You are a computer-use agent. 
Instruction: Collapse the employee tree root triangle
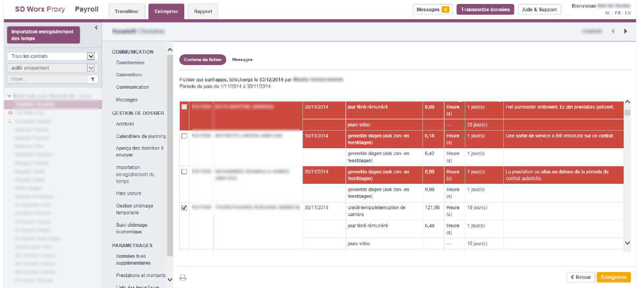click(9, 96)
